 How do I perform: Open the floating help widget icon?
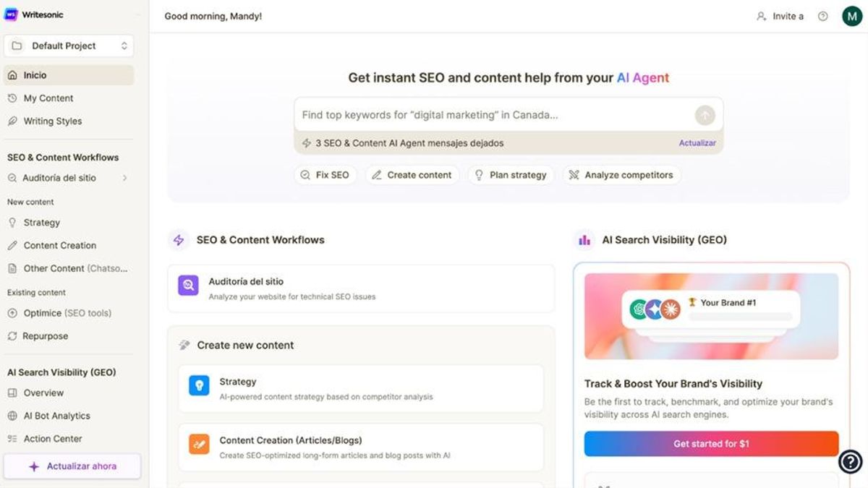pos(850,461)
